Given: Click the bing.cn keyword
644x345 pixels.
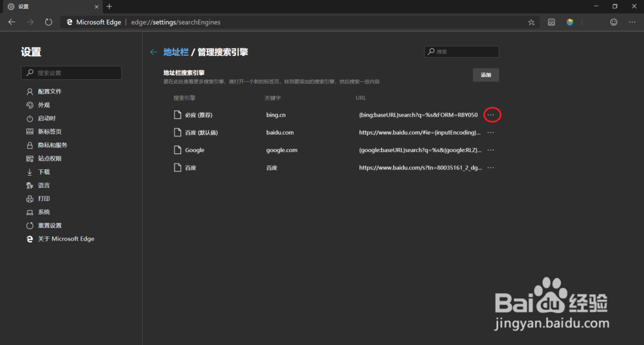Looking at the screenshot, I should [276, 115].
